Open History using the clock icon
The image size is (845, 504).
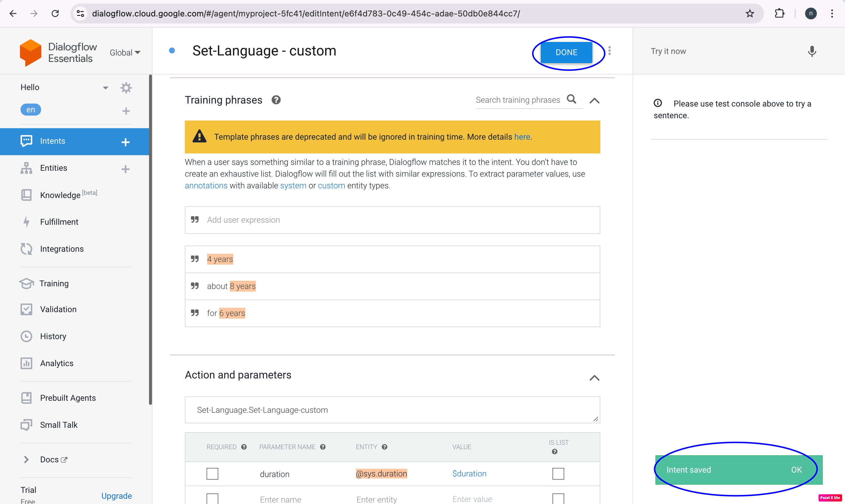pos(26,336)
